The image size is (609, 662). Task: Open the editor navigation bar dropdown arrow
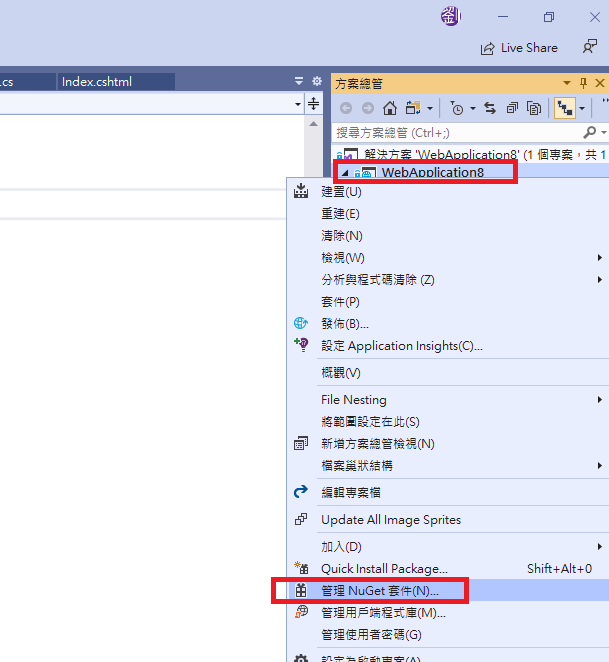point(298,104)
